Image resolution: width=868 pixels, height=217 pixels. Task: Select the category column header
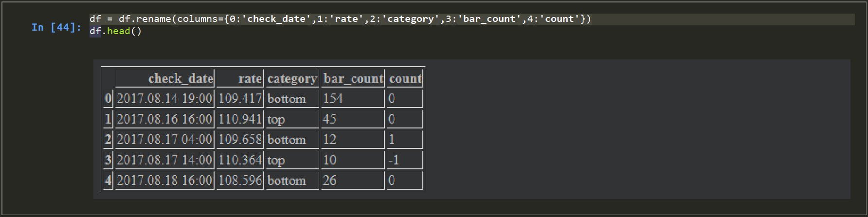(x=292, y=79)
